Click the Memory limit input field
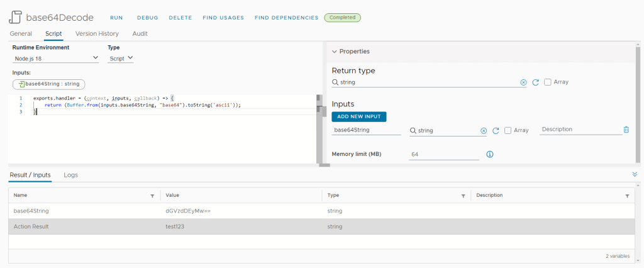The image size is (644, 268). [443, 154]
